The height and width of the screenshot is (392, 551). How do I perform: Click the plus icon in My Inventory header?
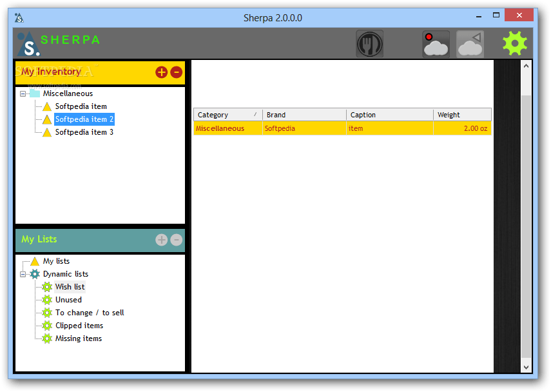tap(161, 72)
